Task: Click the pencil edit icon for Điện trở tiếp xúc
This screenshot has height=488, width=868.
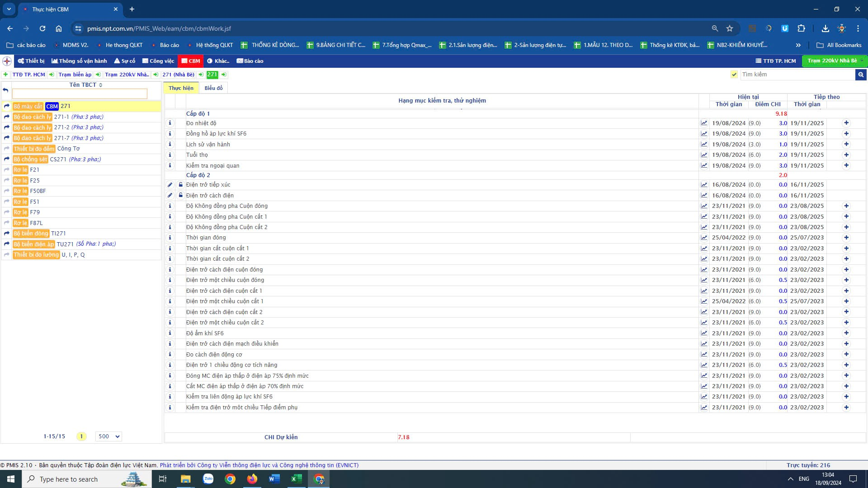Action: (170, 185)
